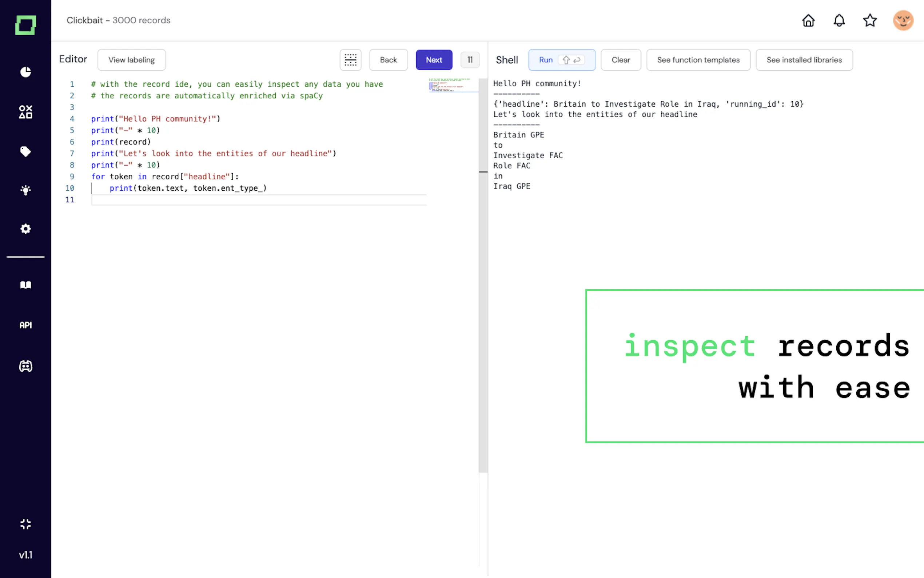
Task: Open the Discord community icon
Action: click(x=25, y=366)
